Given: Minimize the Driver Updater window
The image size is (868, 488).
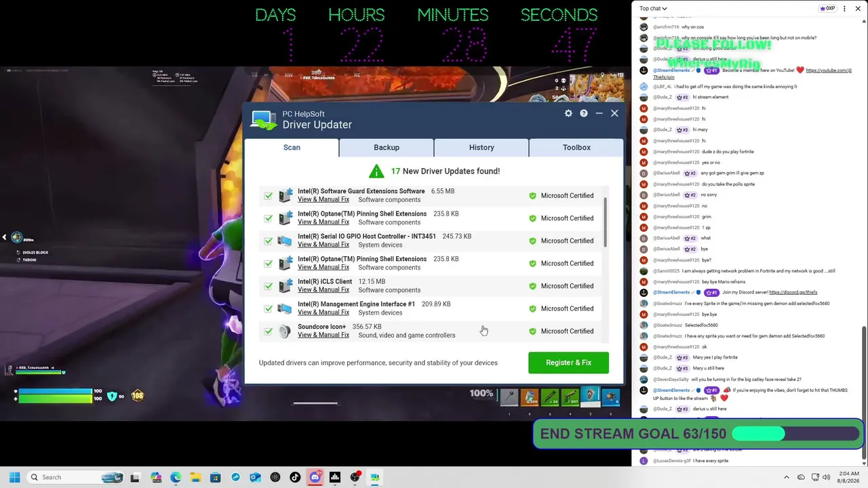Looking at the screenshot, I should click(599, 113).
